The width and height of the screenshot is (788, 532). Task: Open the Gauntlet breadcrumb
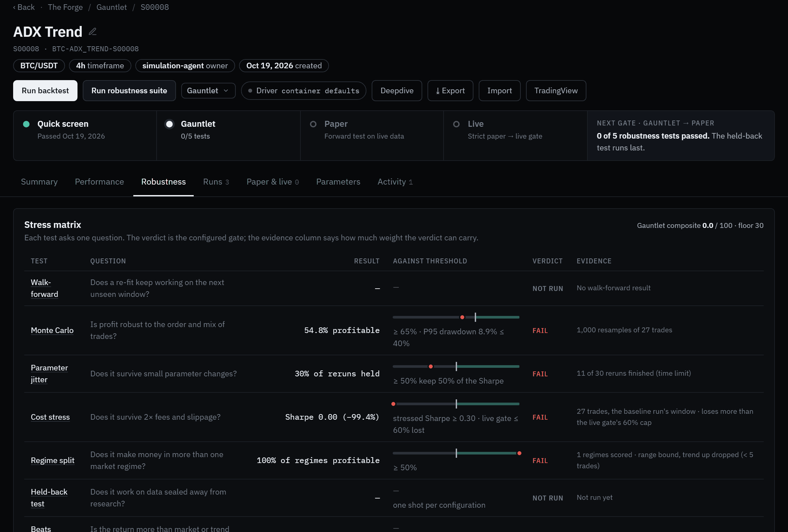(x=112, y=7)
